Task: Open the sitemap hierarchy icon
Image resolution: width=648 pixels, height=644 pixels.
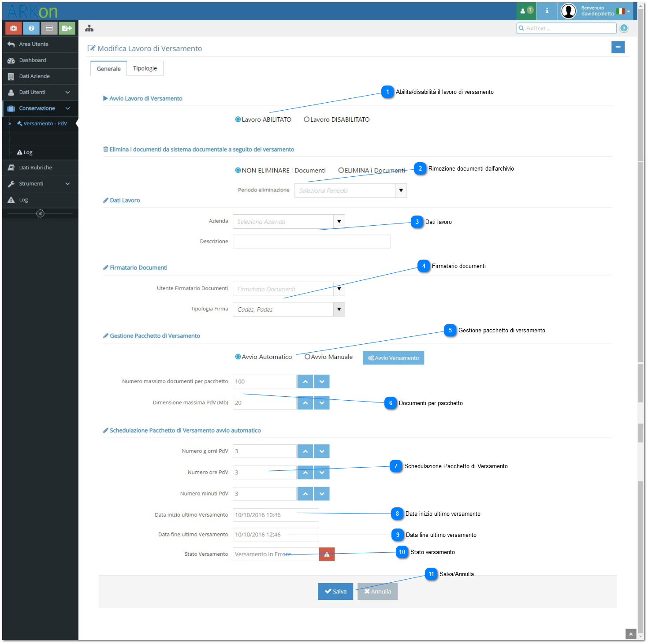Action: (89, 28)
